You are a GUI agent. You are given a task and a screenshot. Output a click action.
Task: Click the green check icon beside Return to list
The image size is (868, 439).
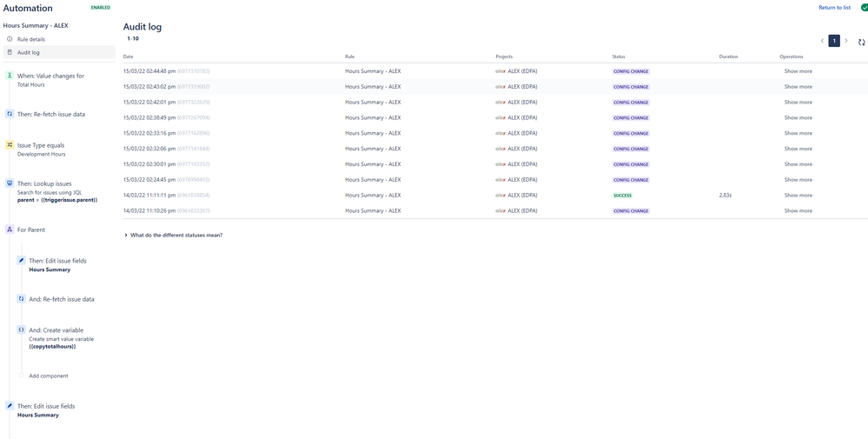click(x=865, y=8)
